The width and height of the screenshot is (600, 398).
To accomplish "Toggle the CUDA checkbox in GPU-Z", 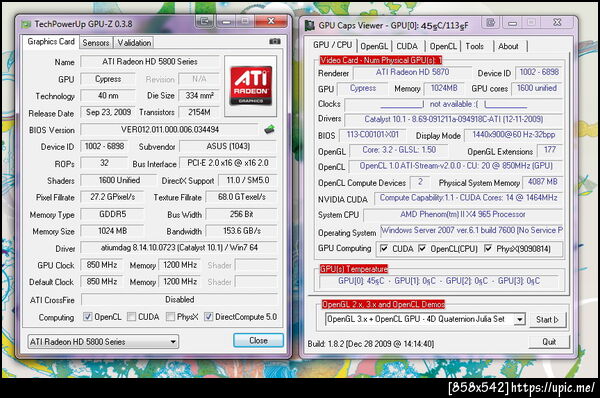I will click(x=131, y=316).
